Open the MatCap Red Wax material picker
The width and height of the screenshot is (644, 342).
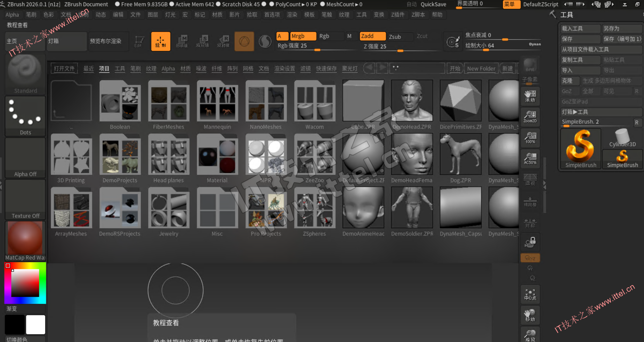click(x=25, y=241)
